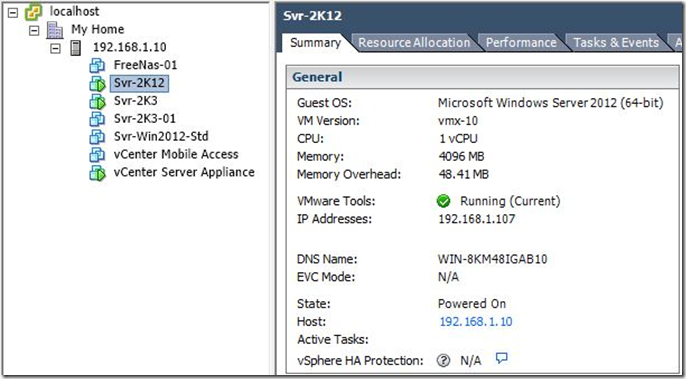Click the 192.168.1.10 host server icon
This screenshot has height=379, width=686.
pyautogui.click(x=76, y=48)
